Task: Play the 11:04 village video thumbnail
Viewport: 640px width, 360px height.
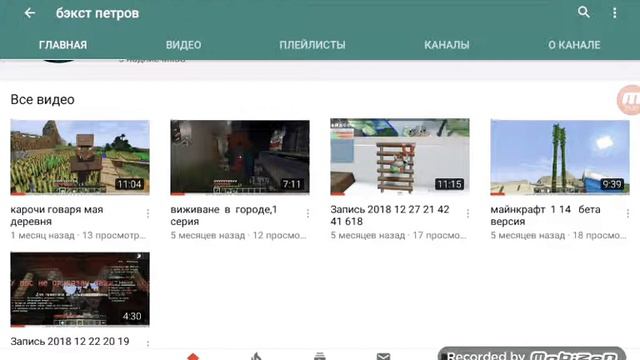Action: point(80,157)
